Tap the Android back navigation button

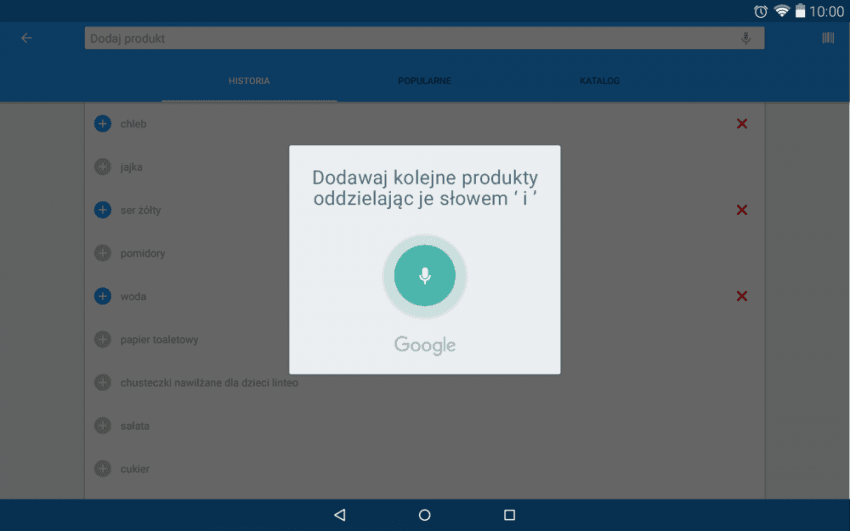click(x=340, y=515)
